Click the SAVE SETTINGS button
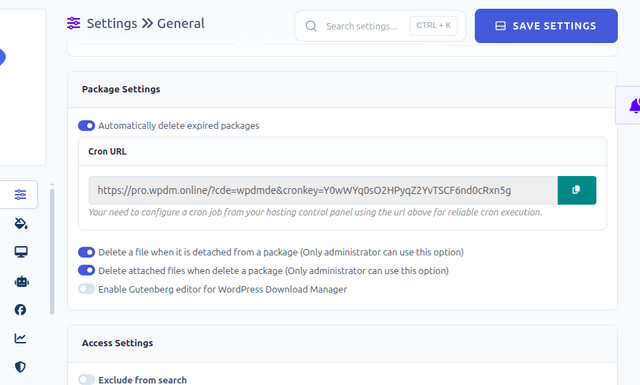Screen dimensions: 640x385 [546, 26]
